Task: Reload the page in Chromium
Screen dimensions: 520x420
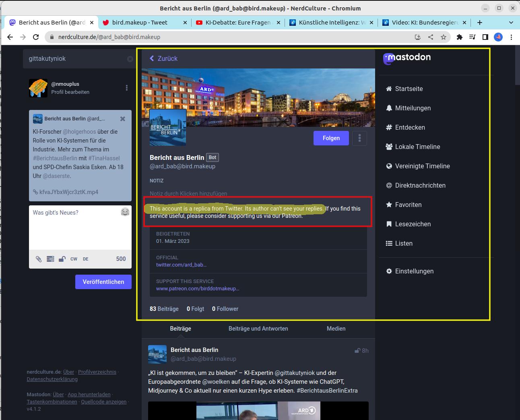Action: (36, 37)
